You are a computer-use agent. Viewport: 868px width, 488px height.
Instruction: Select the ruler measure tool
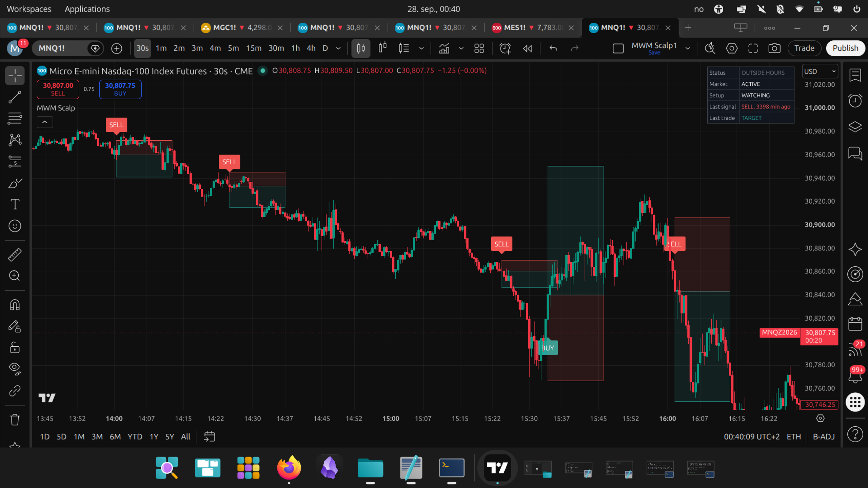coord(15,254)
